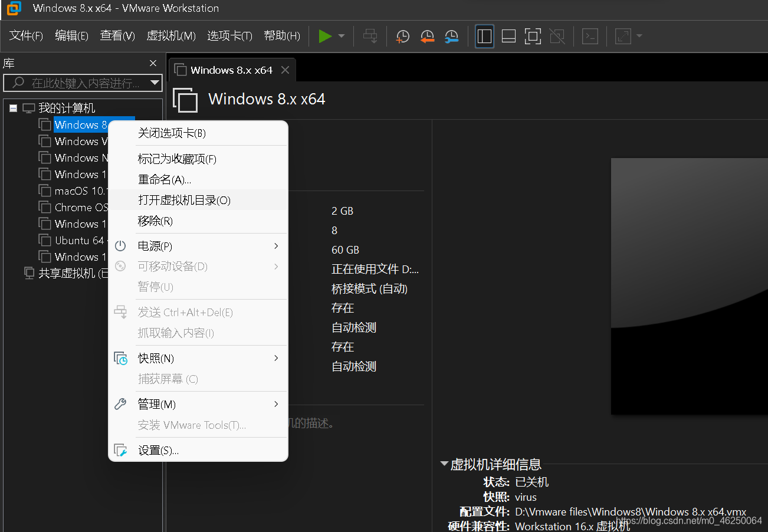768x532 pixels.
Task: Click the stretch guest display icon
Action: (x=623, y=36)
